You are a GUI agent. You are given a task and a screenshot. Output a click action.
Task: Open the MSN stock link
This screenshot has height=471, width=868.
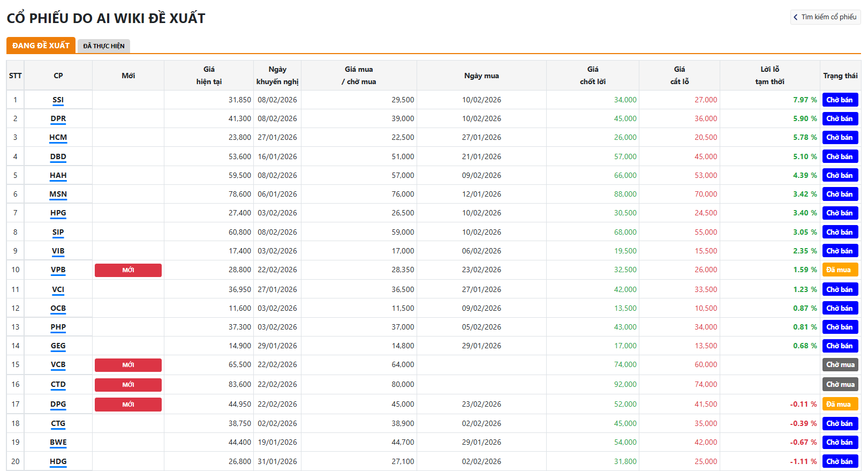58,194
